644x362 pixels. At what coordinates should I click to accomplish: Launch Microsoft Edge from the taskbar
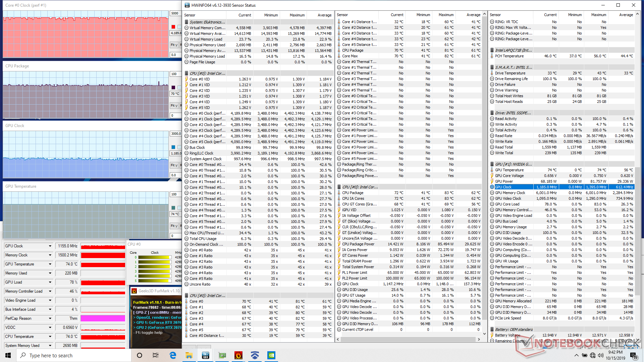(173, 355)
